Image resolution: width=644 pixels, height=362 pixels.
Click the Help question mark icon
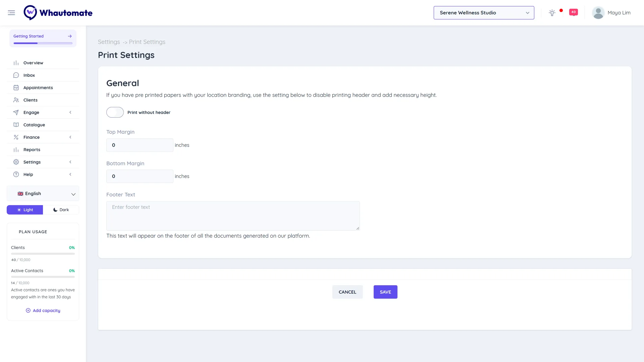(16, 175)
